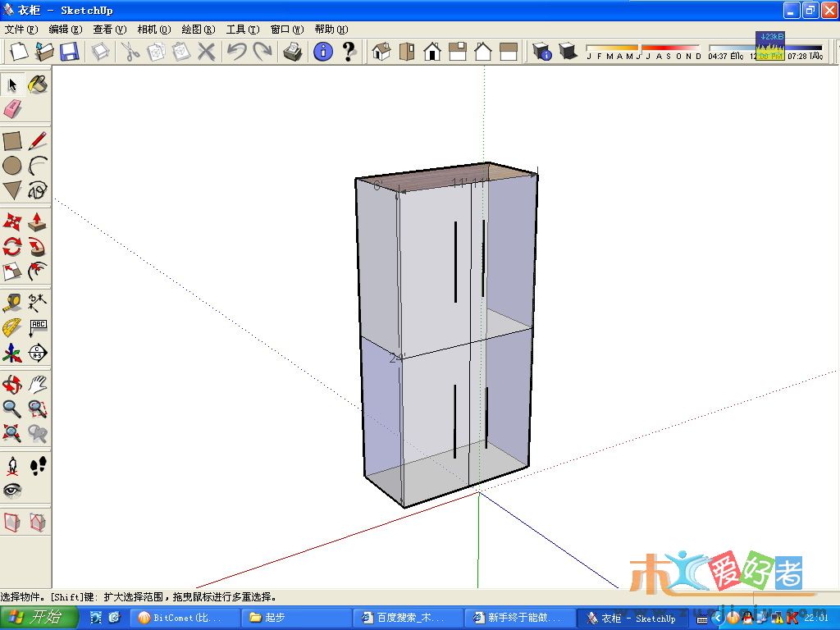The height and width of the screenshot is (630, 840).
Task: Select the Offset tool
Action: [38, 272]
